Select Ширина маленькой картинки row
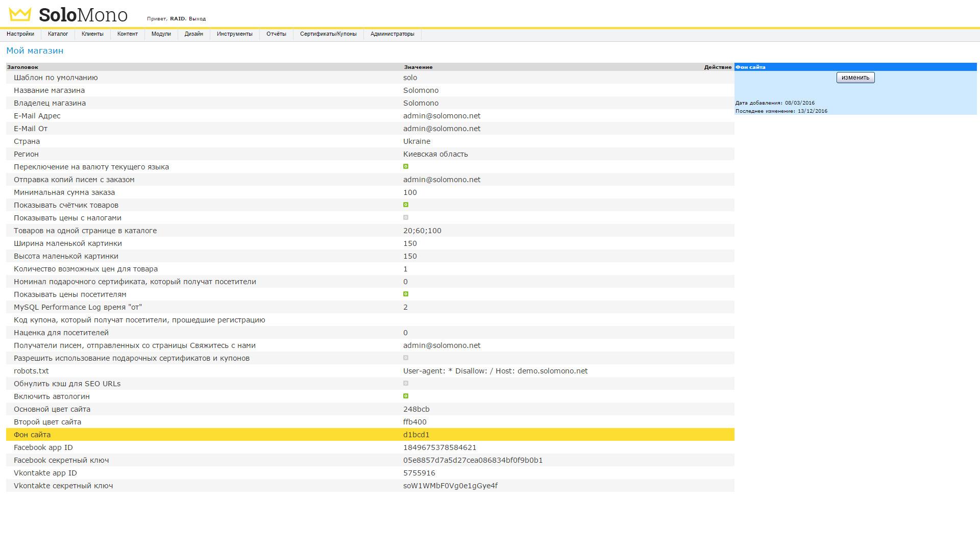The image size is (980, 551). (x=370, y=243)
